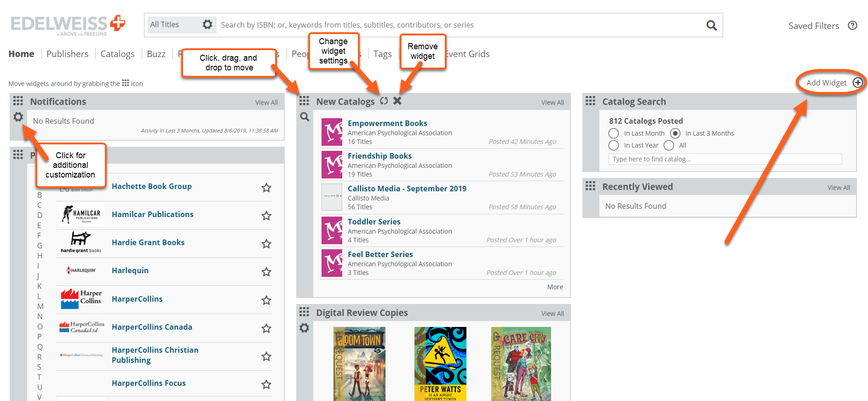Click New Catalogs change settings refresh icon
Screen dimensions: 868x401
[384, 101]
